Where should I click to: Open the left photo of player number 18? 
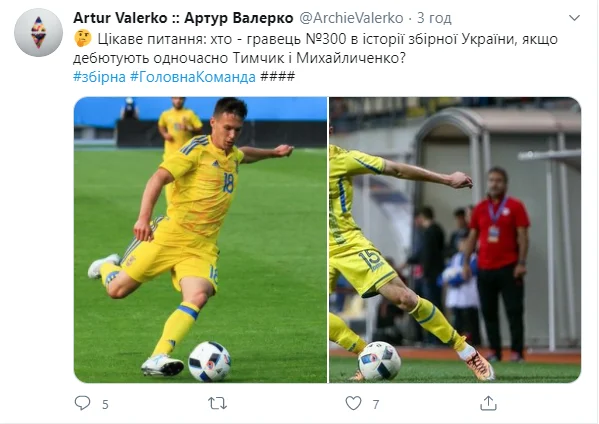(201, 240)
